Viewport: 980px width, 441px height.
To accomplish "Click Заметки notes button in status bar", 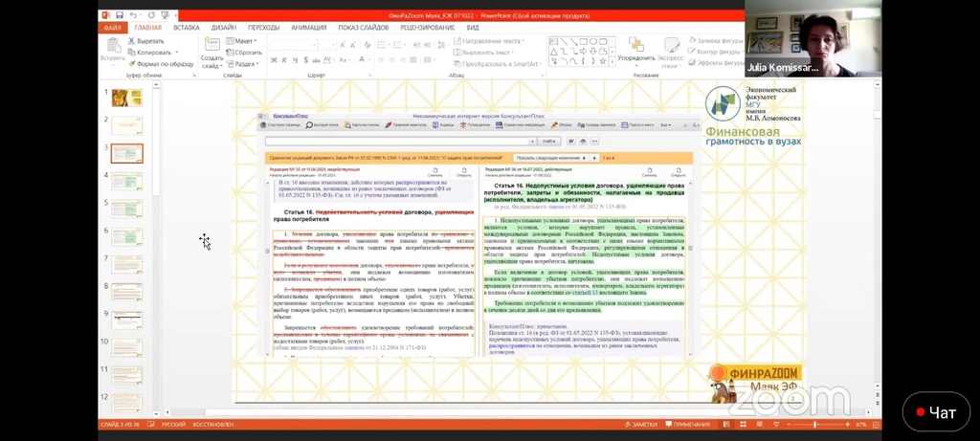I will 640,425.
